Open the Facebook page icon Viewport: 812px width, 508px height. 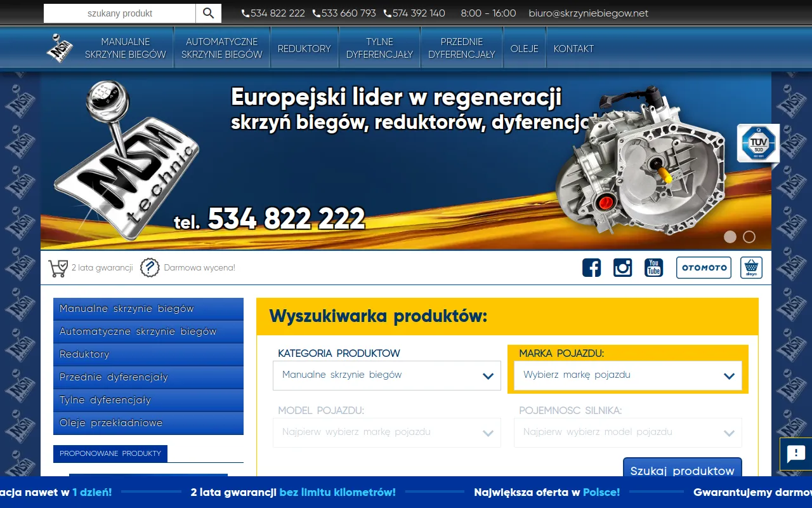pos(591,267)
